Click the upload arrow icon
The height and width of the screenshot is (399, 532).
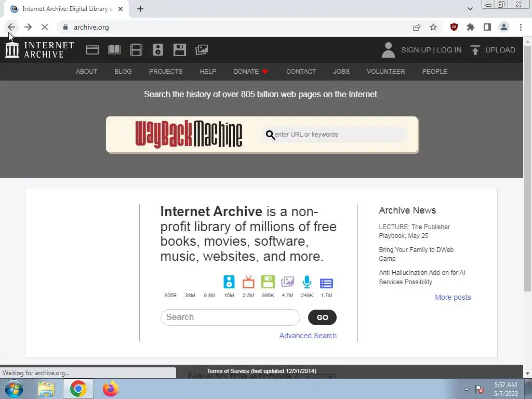click(x=475, y=50)
